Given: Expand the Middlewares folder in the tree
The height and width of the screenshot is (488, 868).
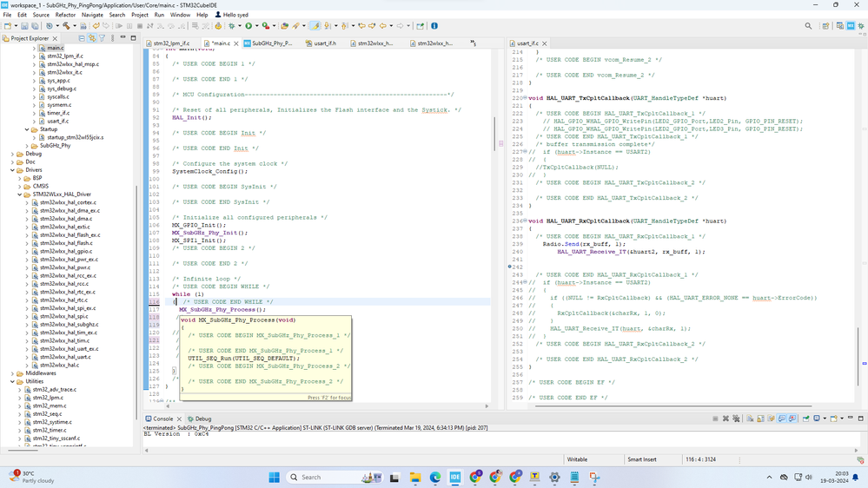Looking at the screenshot, I should (13, 373).
